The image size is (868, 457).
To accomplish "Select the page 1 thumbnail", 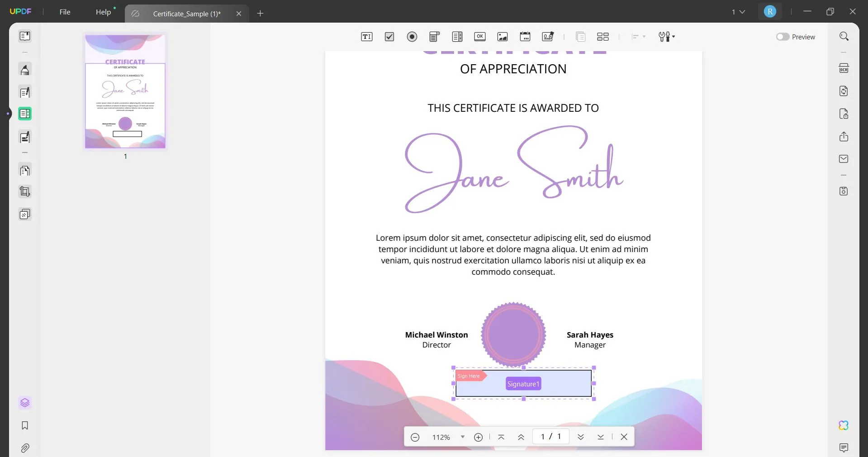I will (125, 91).
